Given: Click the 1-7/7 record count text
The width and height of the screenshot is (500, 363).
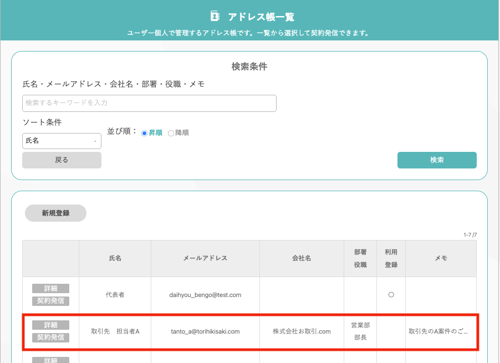Looking at the screenshot, I should [470, 235].
